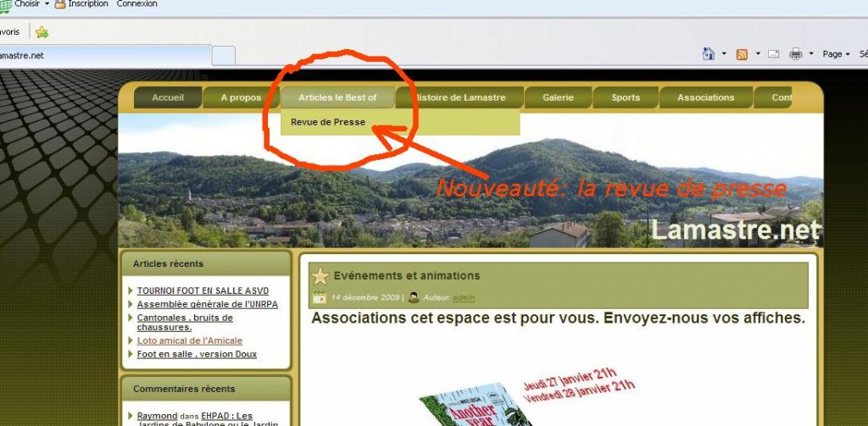Screen dimensions: 868x426
Task: Click the calendar icon before 14 décembre 2009
Action: (319, 297)
